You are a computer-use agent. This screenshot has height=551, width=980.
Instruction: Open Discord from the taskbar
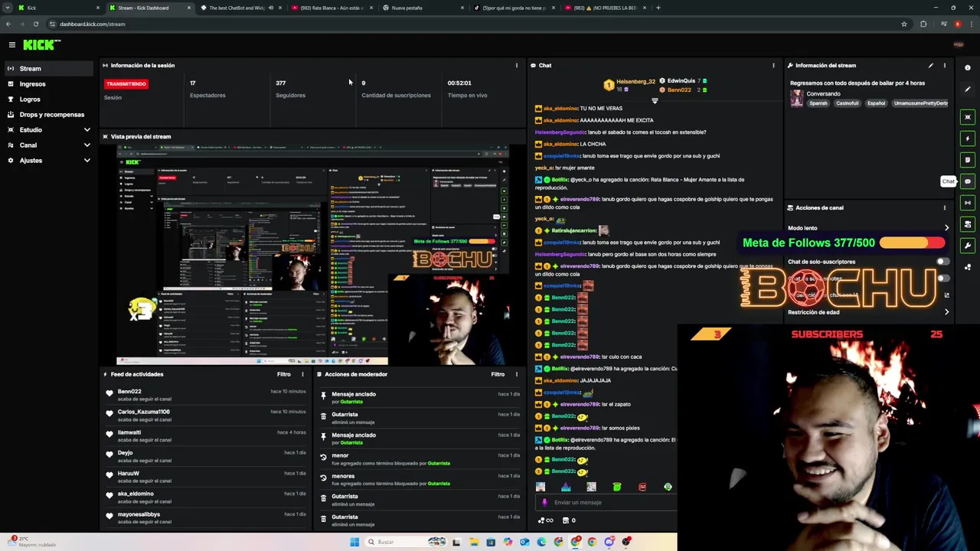pyautogui.click(x=609, y=542)
